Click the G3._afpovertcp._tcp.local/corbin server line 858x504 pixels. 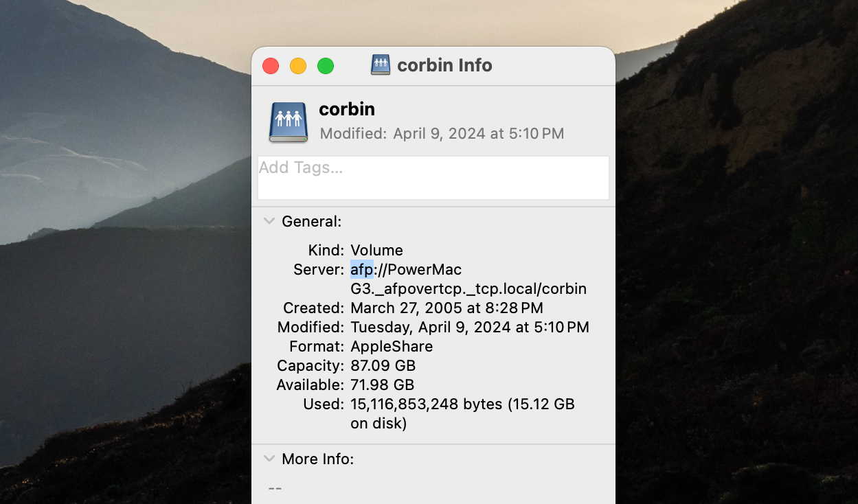coord(468,288)
